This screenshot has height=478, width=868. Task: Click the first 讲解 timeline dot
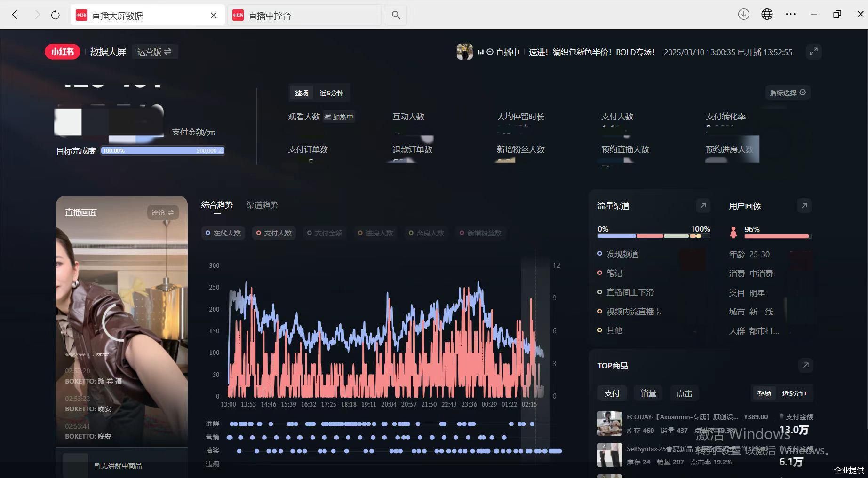[x=232, y=424]
